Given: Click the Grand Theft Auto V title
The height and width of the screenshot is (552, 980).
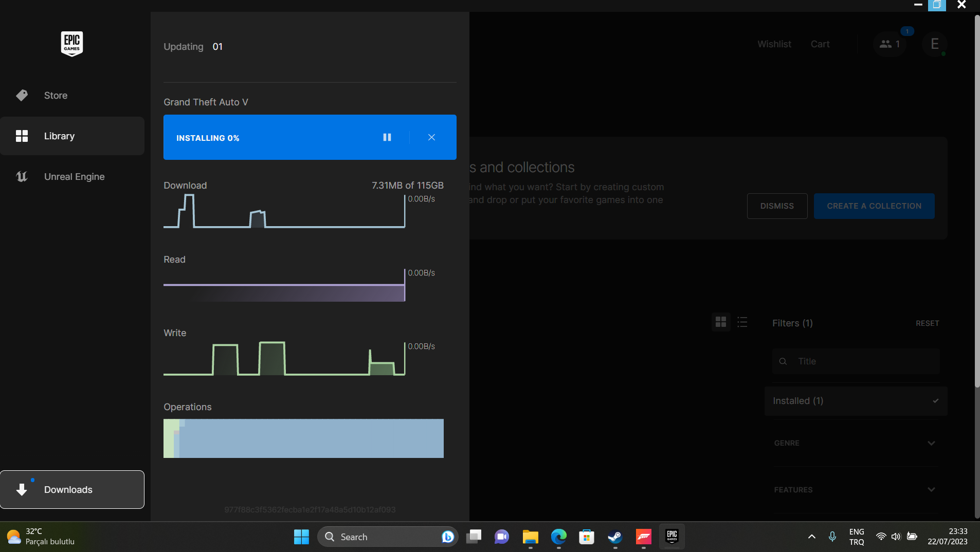Looking at the screenshot, I should (x=206, y=102).
